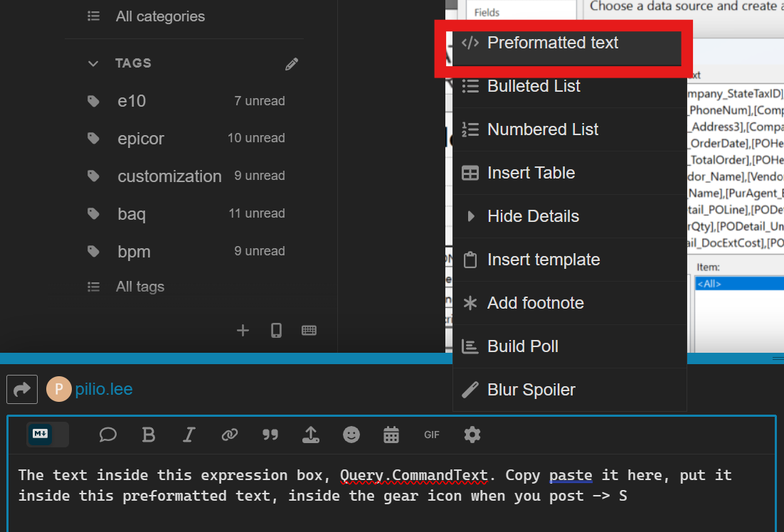The image size is (784, 532).
Task: Open the All tags link
Action: pyautogui.click(x=139, y=287)
